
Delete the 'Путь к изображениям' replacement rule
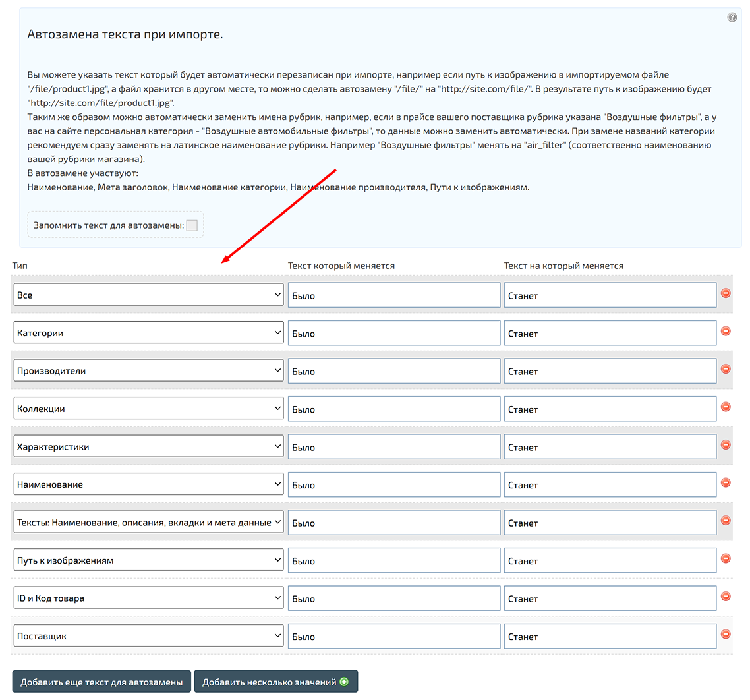click(x=725, y=560)
